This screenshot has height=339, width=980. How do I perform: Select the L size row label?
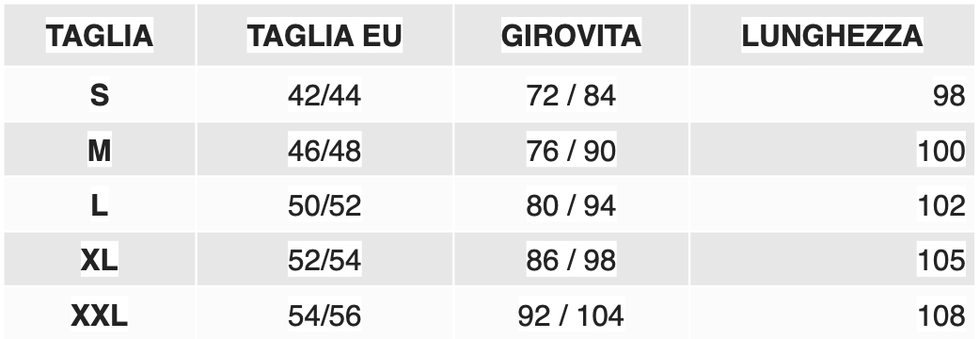pyautogui.click(x=100, y=206)
